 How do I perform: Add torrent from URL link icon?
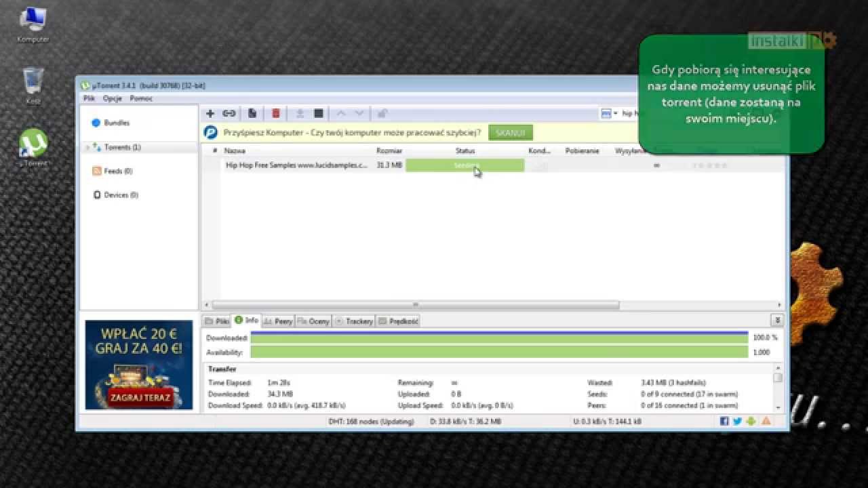(229, 113)
